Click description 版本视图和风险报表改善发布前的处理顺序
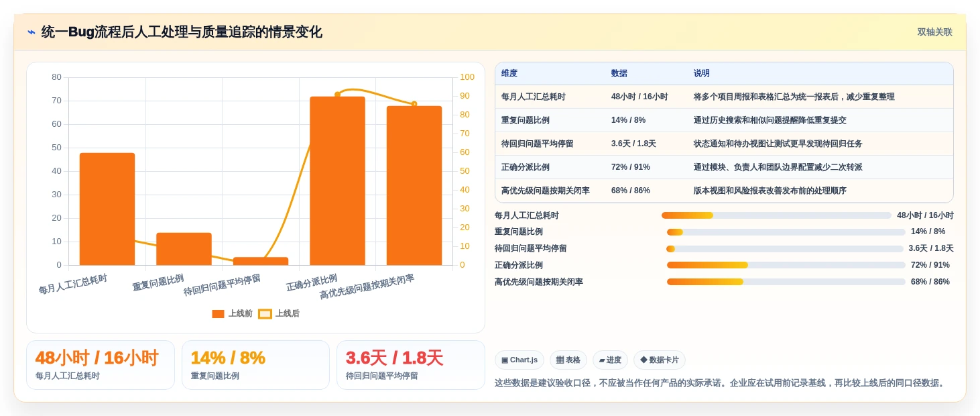The image size is (980, 416). [770, 191]
